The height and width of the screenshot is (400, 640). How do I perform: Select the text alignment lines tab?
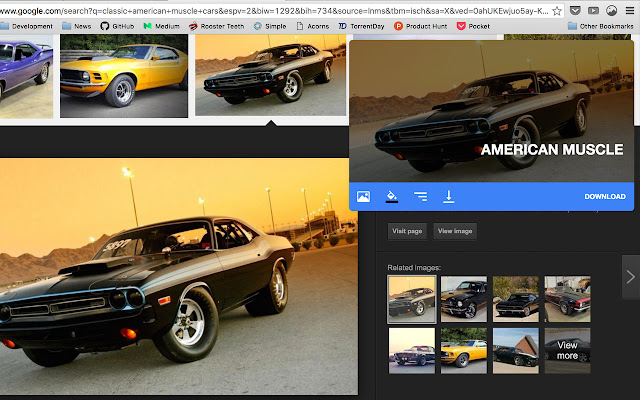420,196
